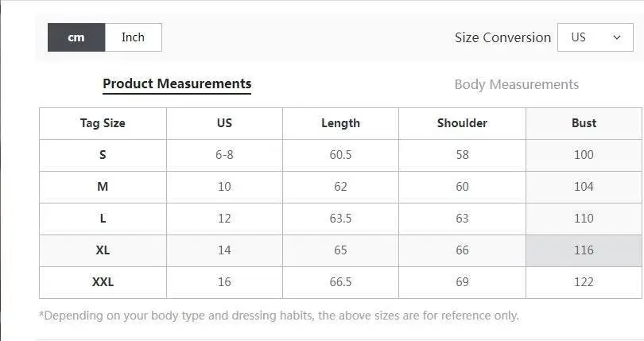Viewport: 644px width, 341px height.
Task: Select the L tag size row
Action: click(103, 219)
